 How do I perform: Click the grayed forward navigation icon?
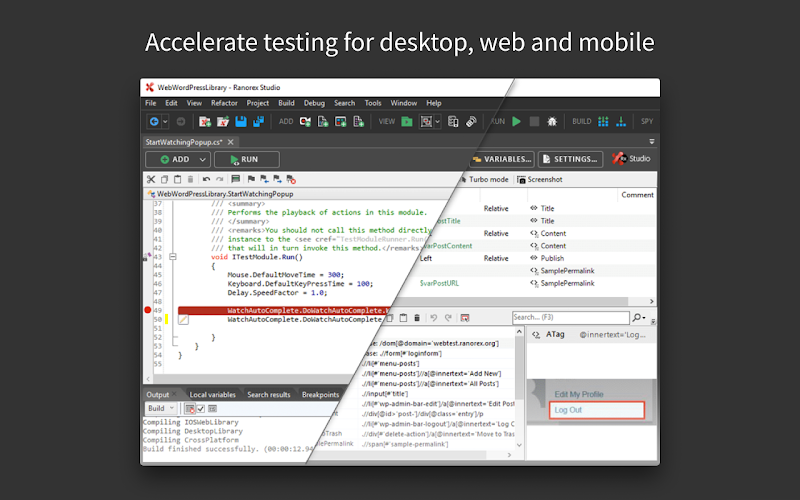tap(181, 121)
